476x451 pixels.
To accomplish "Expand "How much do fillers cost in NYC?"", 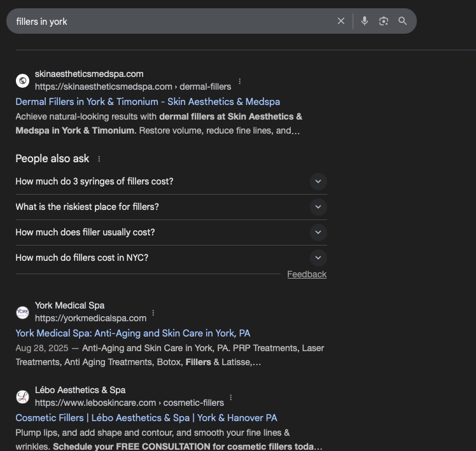I will pyautogui.click(x=318, y=258).
